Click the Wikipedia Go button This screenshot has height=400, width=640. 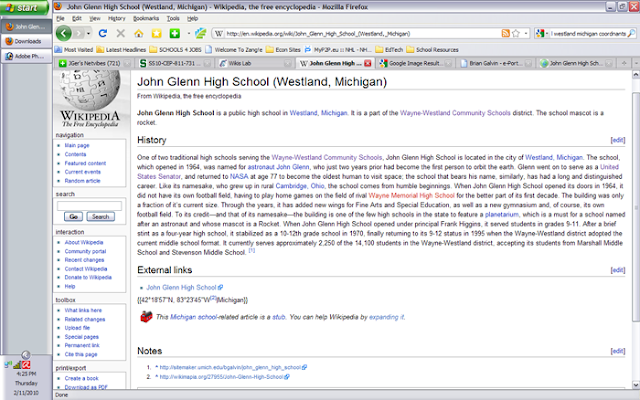(73, 217)
